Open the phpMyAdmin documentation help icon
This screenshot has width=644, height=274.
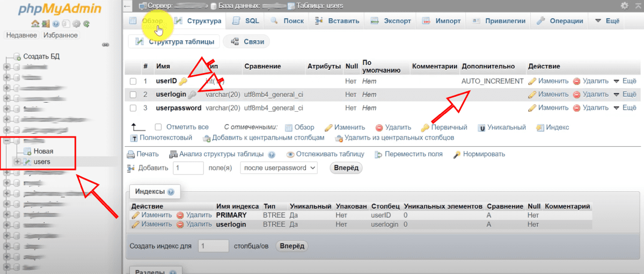coord(56,24)
